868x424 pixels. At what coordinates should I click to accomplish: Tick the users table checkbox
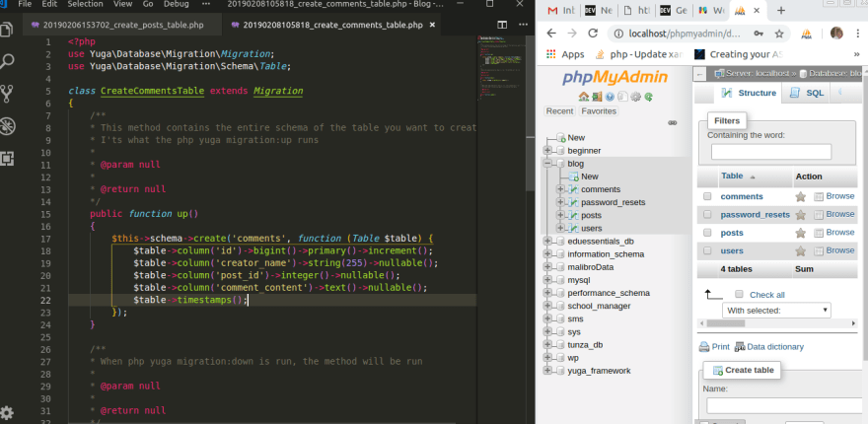tap(707, 250)
